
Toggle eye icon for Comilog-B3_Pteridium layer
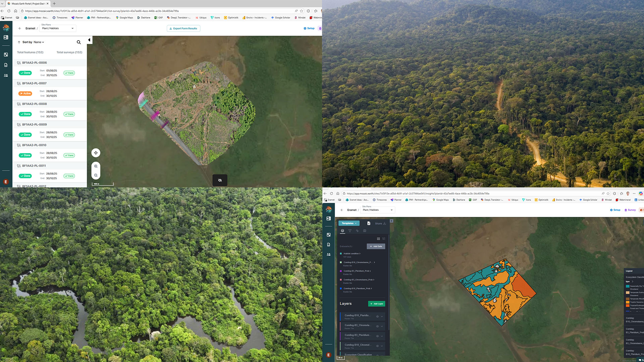point(377,336)
